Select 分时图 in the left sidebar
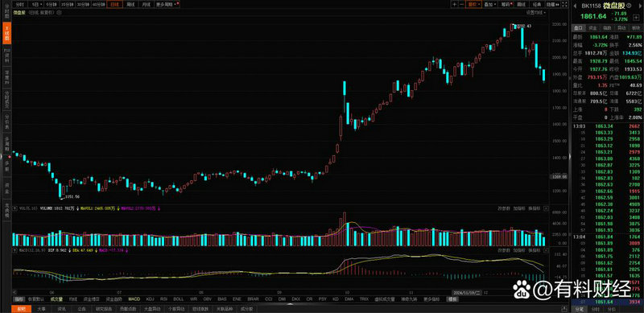This screenshot has width=644, height=313. (7, 11)
